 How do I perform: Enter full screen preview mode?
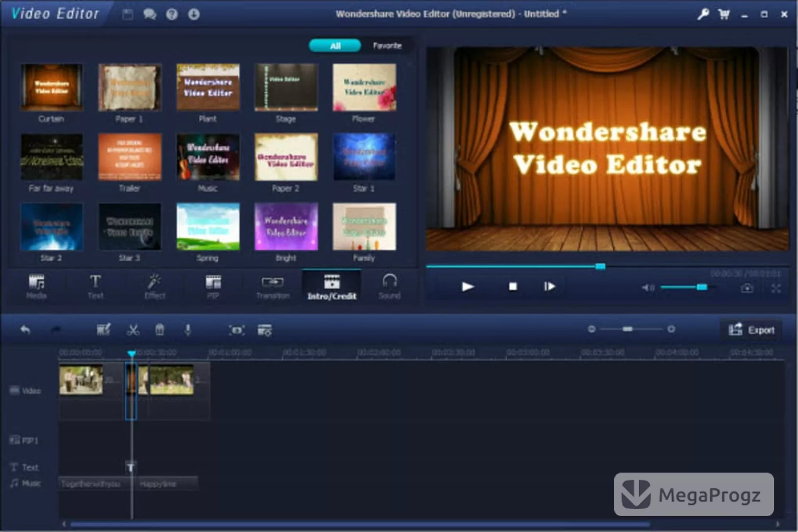pyautogui.click(x=776, y=288)
